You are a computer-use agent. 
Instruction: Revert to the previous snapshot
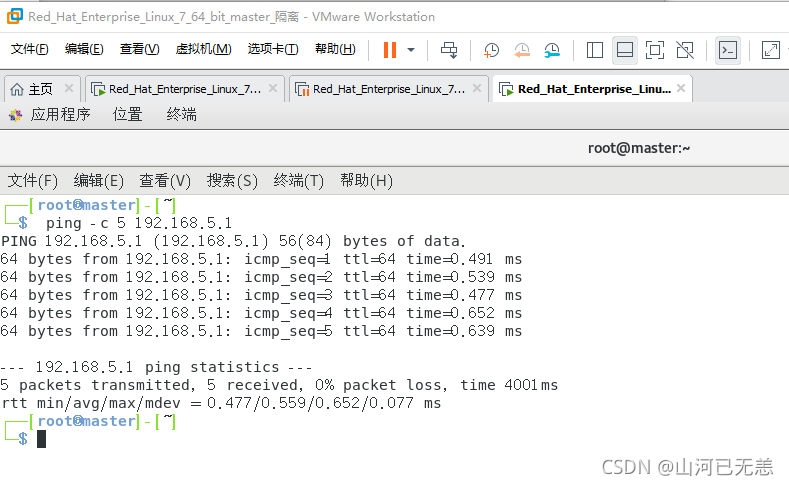point(522,50)
